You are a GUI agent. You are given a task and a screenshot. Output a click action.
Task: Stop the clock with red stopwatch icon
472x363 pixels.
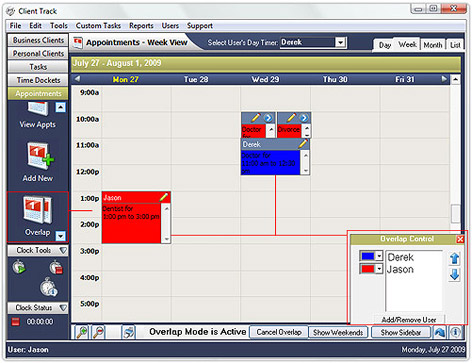[56, 267]
